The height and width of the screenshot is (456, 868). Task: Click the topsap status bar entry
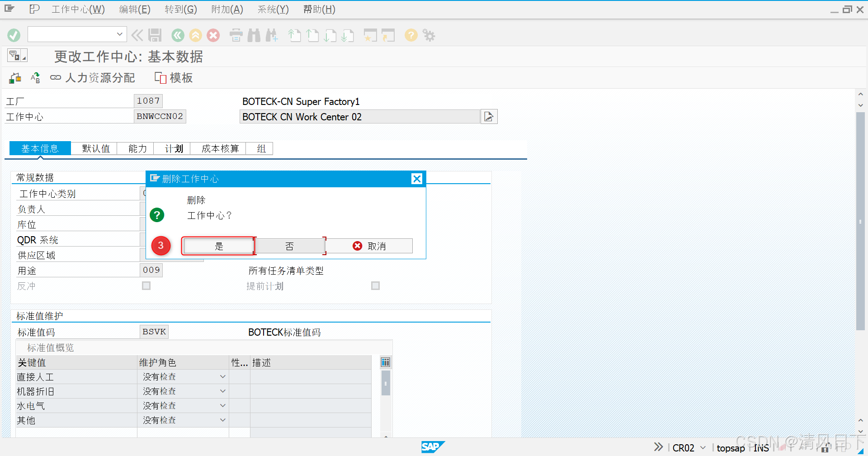(731, 448)
